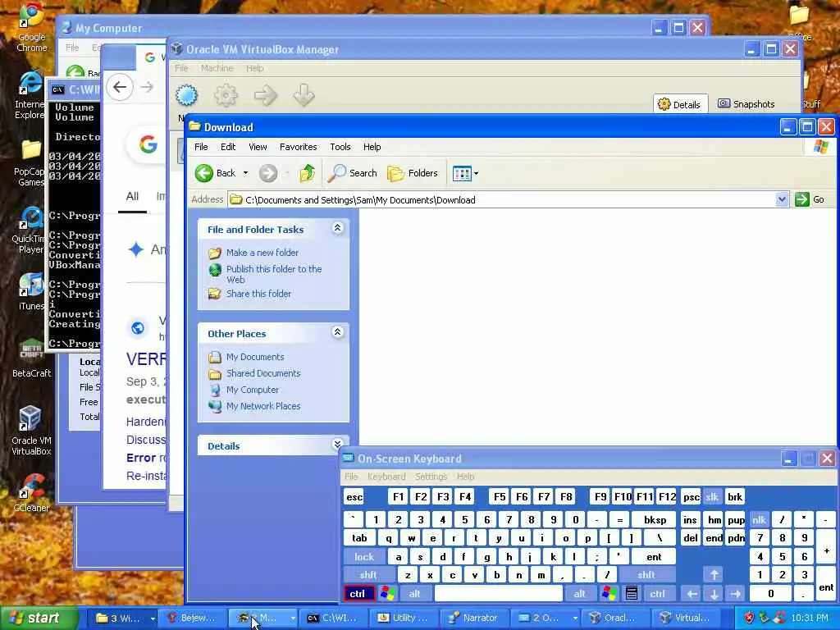This screenshot has height=630, width=840.
Task: Expand the Details panel
Action: point(337,444)
